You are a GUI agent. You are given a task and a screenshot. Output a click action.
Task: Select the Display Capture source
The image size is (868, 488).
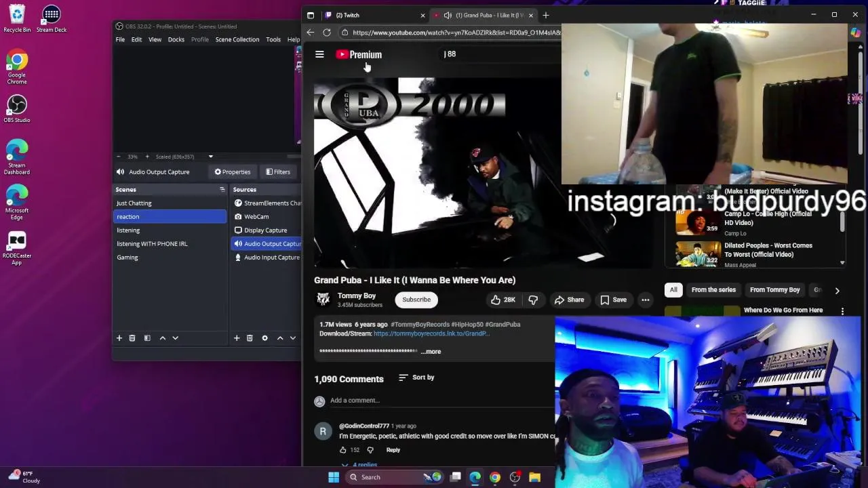pos(266,230)
